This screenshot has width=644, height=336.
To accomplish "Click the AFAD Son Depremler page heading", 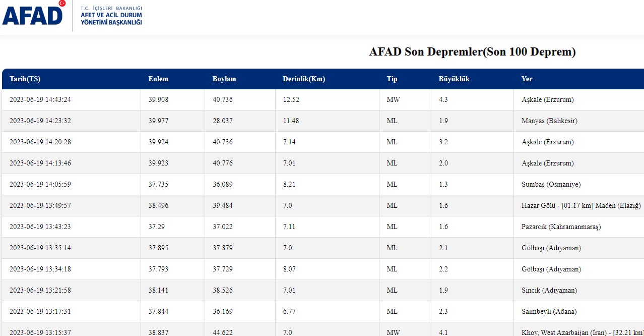I will tap(472, 52).
